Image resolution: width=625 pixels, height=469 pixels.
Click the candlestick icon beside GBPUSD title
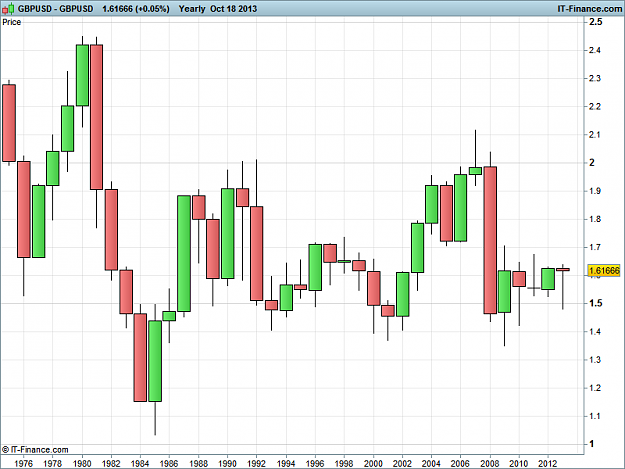pos(8,8)
